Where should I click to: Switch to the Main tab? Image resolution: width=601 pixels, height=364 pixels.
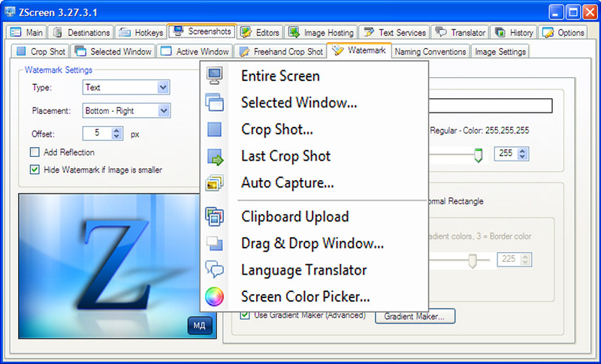tap(26, 32)
